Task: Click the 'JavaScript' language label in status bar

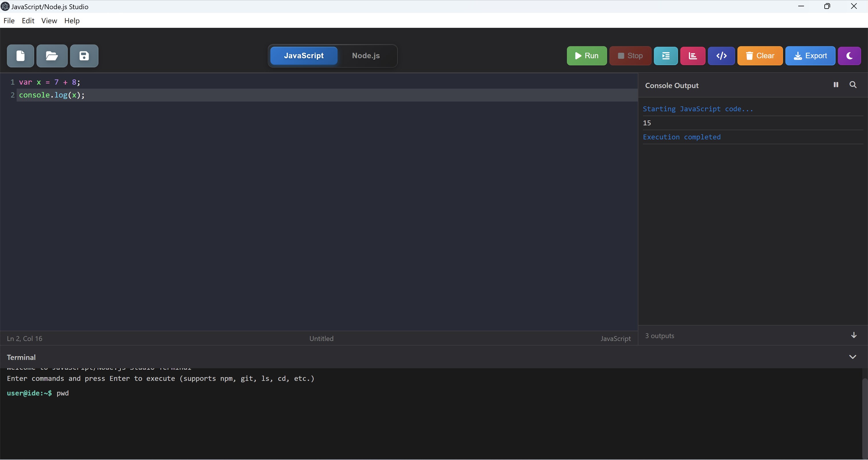Action: click(615, 338)
